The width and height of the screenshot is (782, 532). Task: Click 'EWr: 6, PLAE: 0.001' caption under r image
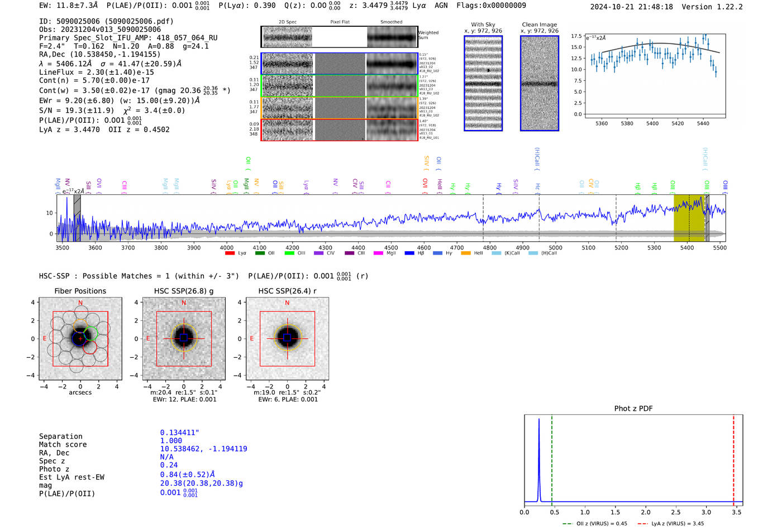(288, 399)
